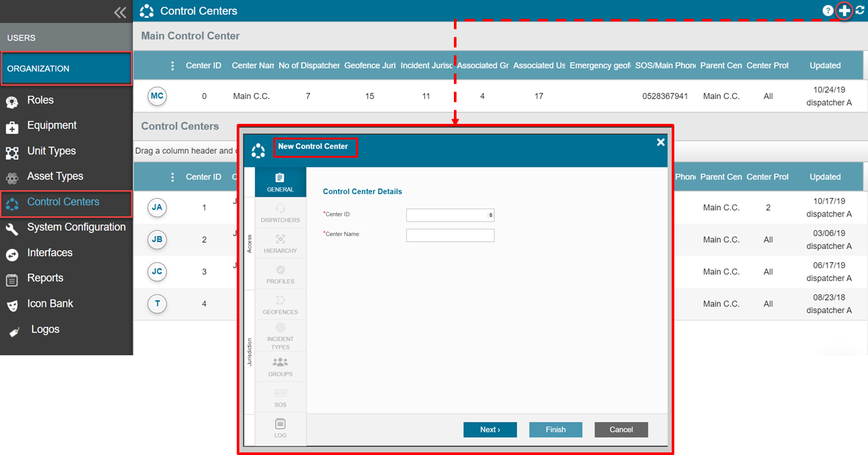
Task: Open Asset Types in the sidebar
Action: [55, 177]
